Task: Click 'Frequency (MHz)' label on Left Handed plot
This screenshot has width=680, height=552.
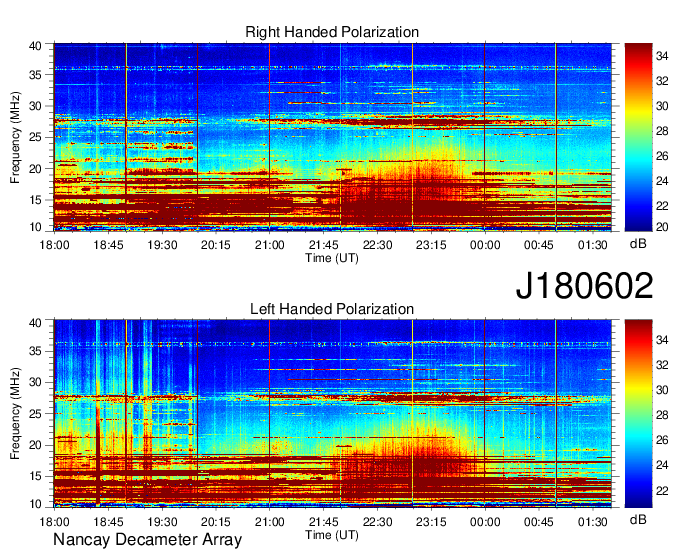Action: coord(15,414)
